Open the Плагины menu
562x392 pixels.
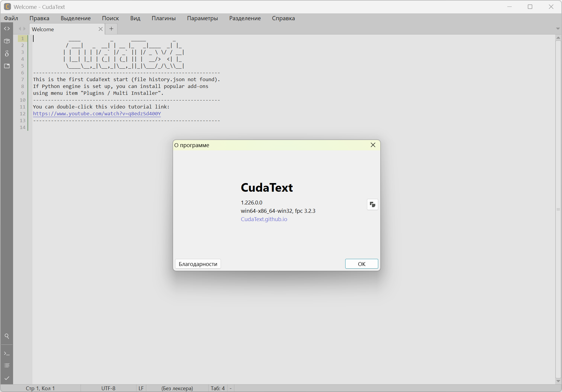coord(164,18)
